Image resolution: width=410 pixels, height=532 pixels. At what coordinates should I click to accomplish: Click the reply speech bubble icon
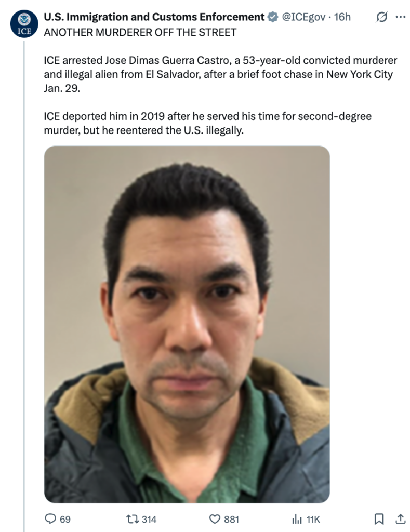point(50,519)
